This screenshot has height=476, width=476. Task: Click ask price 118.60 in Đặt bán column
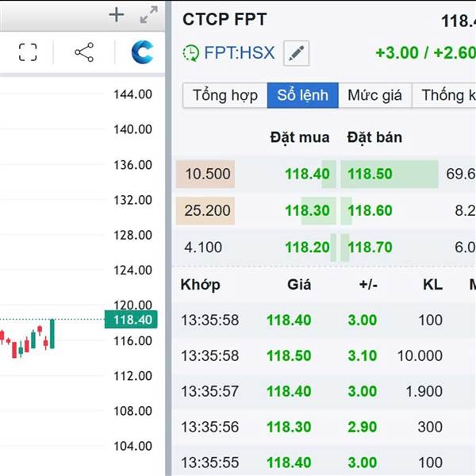(x=370, y=211)
